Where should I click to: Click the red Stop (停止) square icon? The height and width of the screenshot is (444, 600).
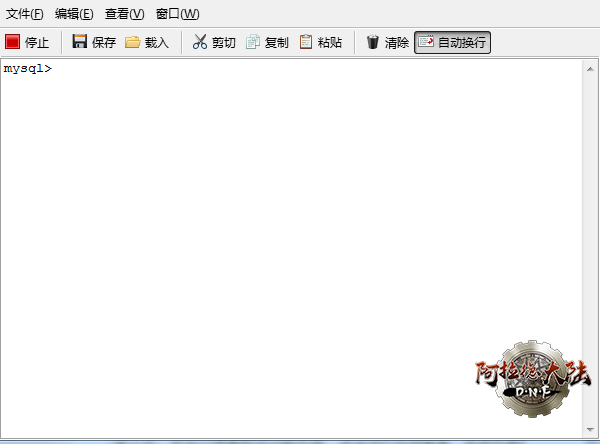13,42
